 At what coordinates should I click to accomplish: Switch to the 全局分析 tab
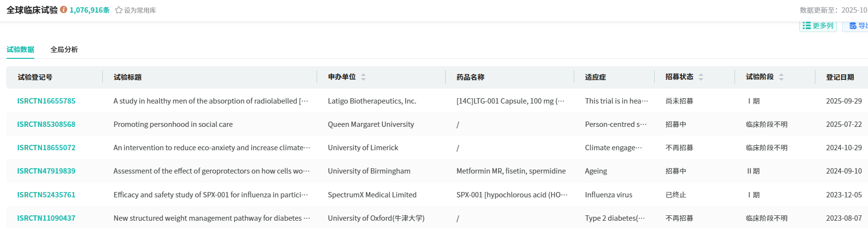(64, 50)
